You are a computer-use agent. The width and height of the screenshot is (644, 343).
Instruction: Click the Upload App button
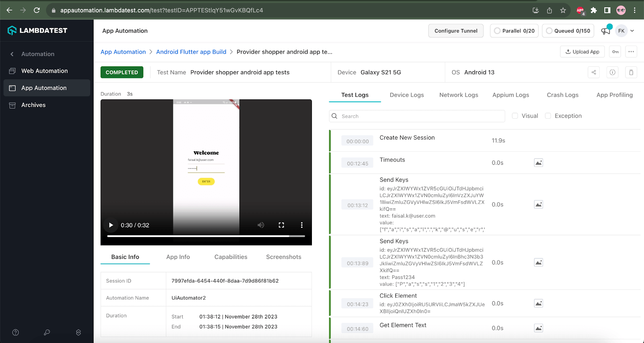[x=582, y=52]
